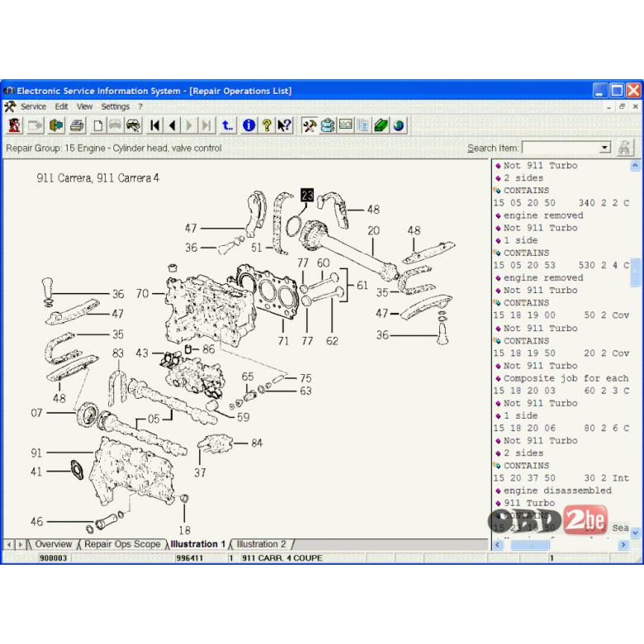
Task: Click the car with magnifier icon
Action: 133,125
